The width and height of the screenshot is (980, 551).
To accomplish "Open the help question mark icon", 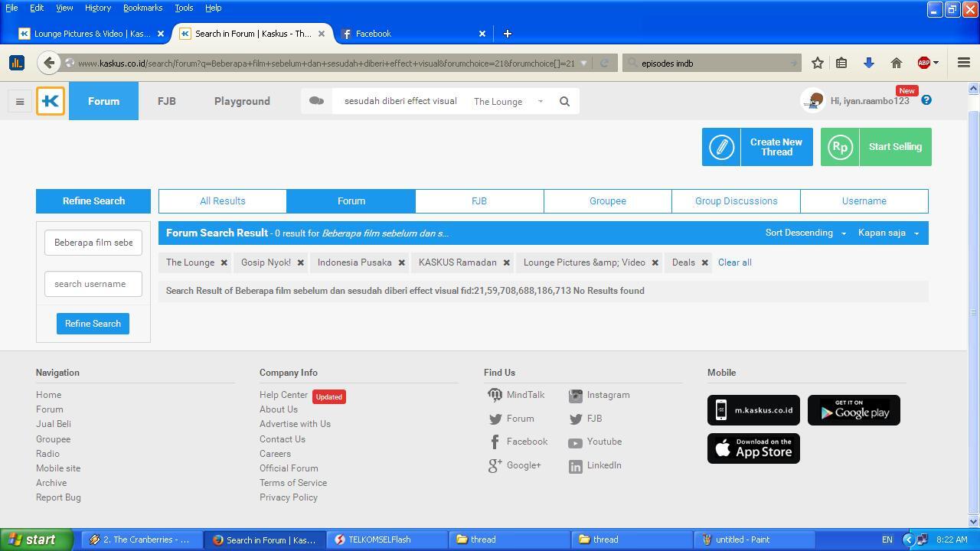I will [926, 100].
